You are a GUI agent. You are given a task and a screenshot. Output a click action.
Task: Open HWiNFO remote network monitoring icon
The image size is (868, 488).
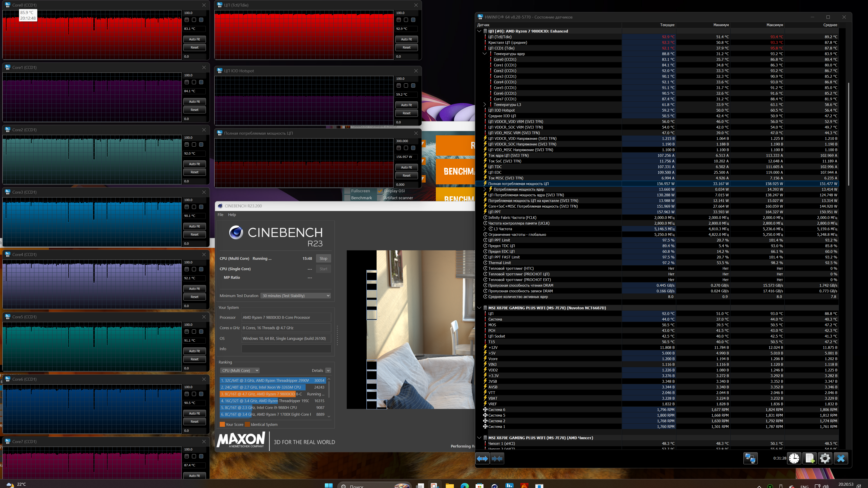[x=750, y=458]
